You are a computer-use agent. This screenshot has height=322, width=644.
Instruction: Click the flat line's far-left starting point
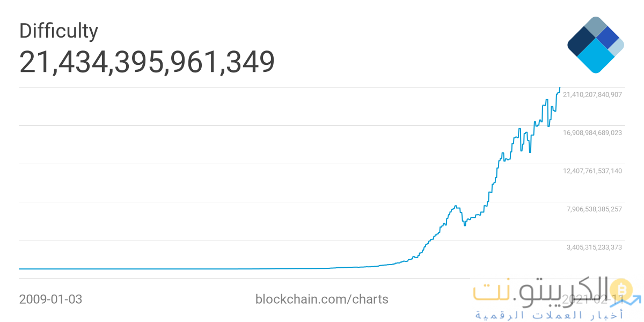[20, 268]
